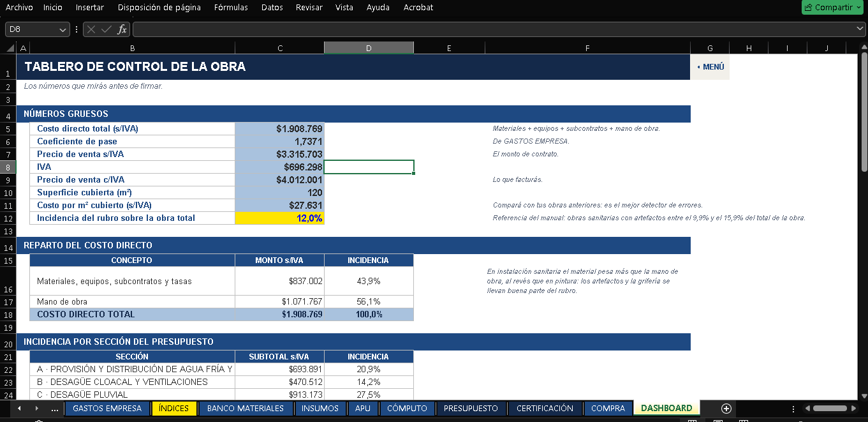Open the Datos ribbon tab
Image resolution: width=868 pixels, height=422 pixels.
coord(272,8)
